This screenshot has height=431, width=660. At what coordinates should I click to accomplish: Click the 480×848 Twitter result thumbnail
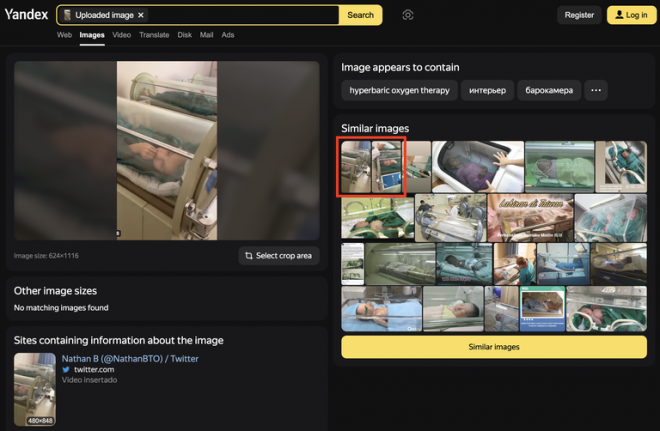35,389
